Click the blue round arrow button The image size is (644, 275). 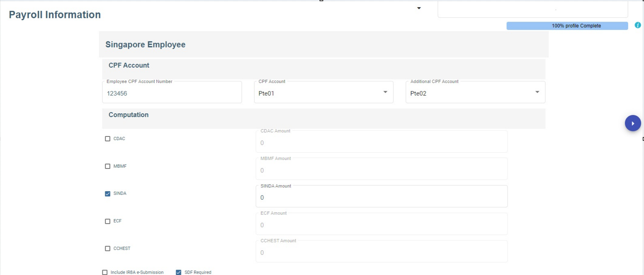pyautogui.click(x=633, y=123)
